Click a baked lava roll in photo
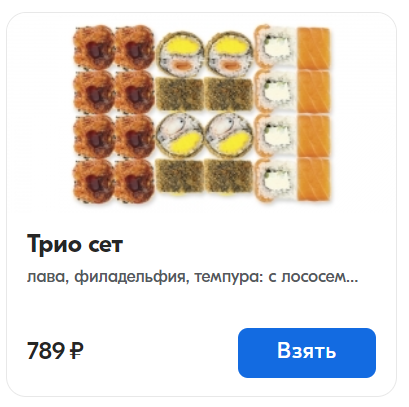This screenshot has width=409, height=407. [x=93, y=47]
